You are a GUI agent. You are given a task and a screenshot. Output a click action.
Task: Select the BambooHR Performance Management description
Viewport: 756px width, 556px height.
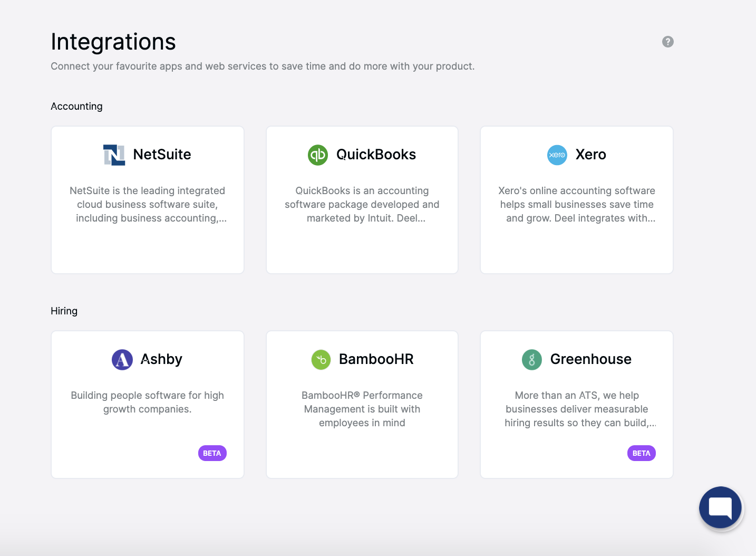point(362,409)
